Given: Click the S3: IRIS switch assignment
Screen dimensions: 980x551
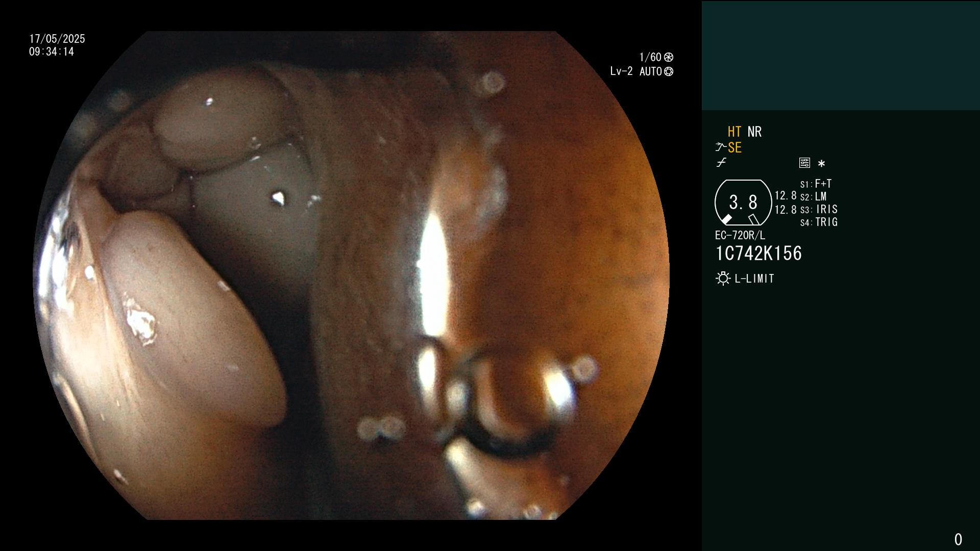Looking at the screenshot, I should 819,209.
